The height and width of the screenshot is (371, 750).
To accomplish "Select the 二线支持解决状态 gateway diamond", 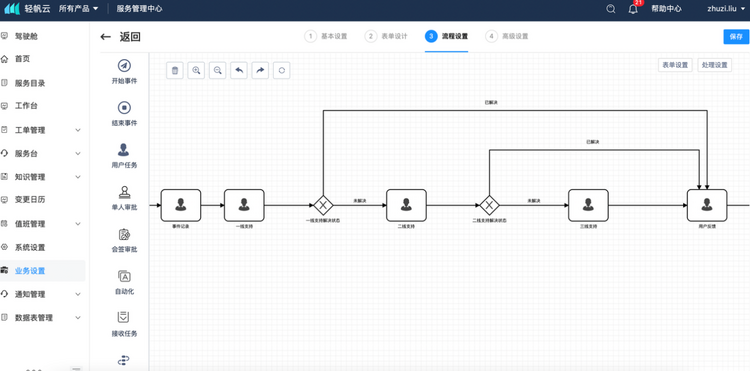I will (x=489, y=206).
